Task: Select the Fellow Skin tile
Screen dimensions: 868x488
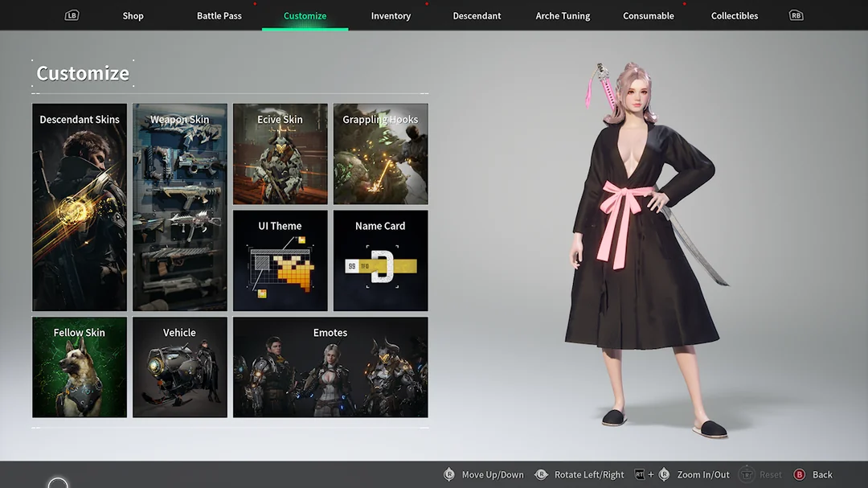Action: tap(80, 367)
